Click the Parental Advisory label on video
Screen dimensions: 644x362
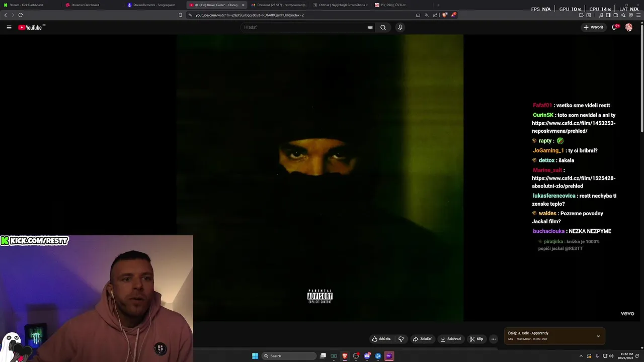[320, 297]
